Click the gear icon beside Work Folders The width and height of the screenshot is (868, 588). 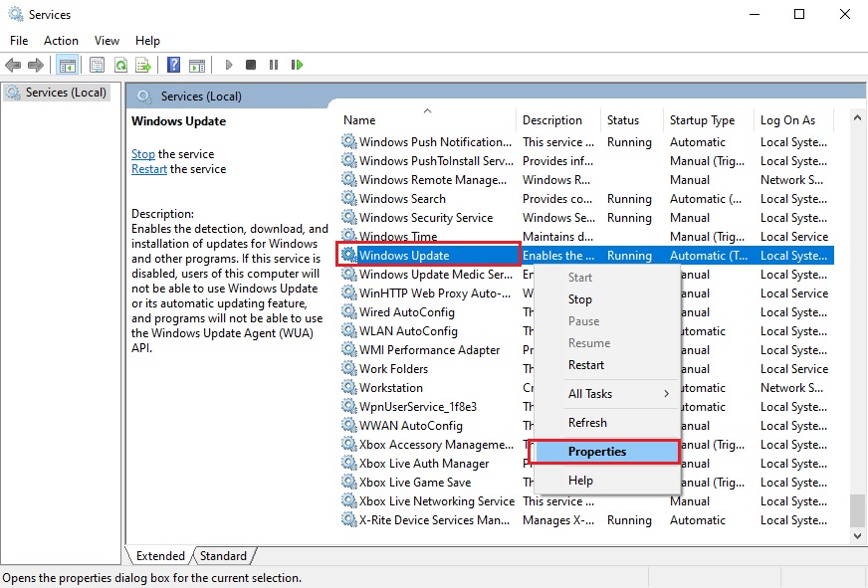click(x=348, y=368)
